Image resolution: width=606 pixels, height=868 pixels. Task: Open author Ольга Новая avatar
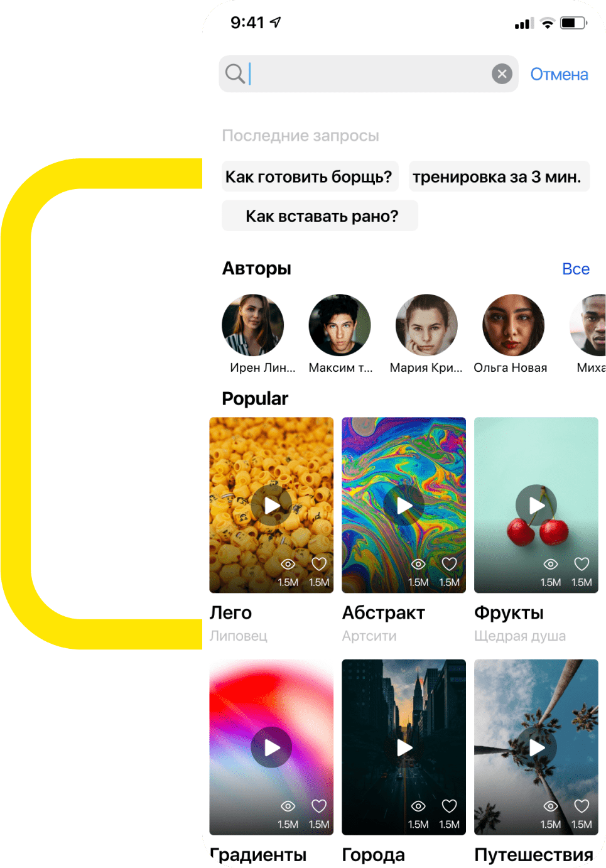click(513, 325)
